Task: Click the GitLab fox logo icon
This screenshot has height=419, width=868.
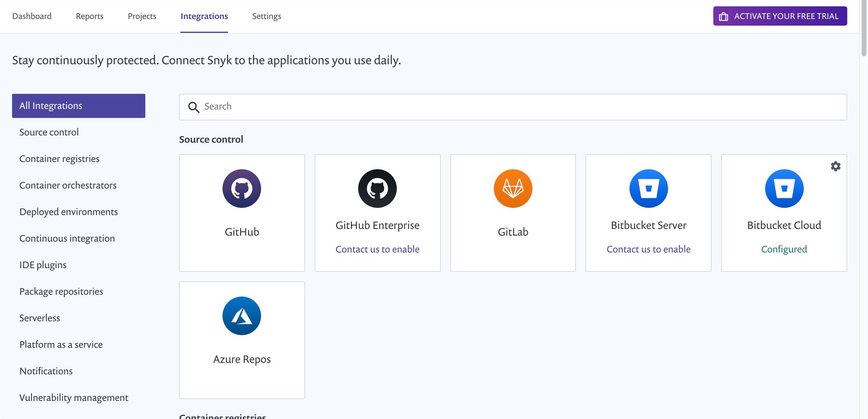Action: coord(513,189)
